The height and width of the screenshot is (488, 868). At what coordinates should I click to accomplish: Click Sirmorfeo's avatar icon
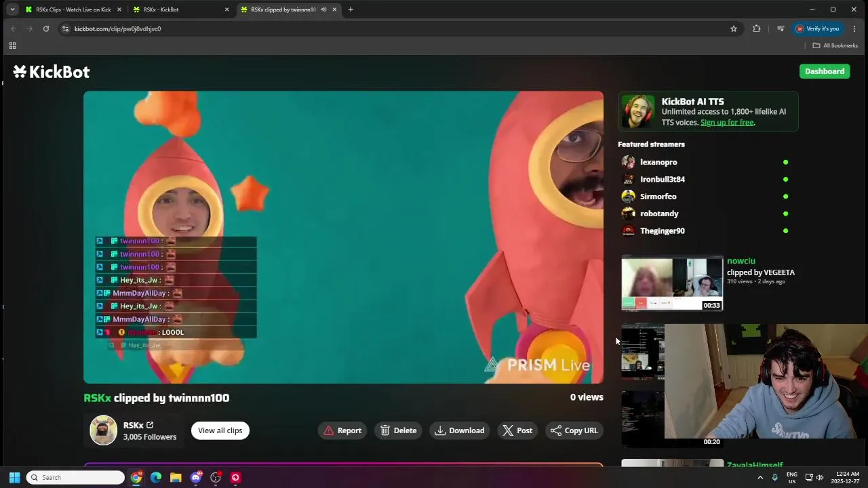coord(629,197)
